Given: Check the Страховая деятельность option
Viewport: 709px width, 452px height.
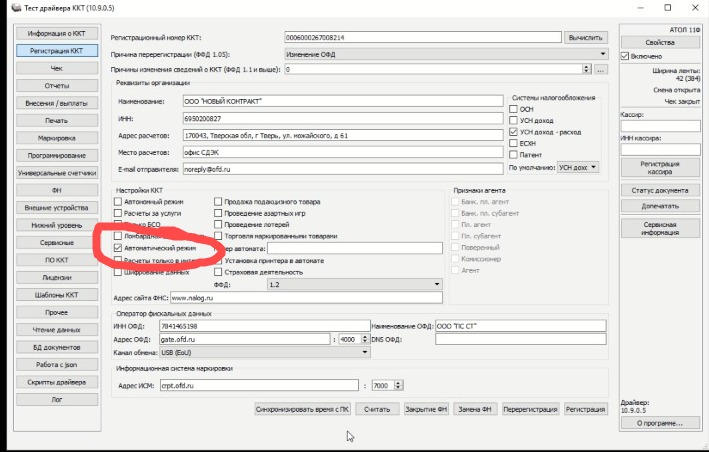Looking at the screenshot, I should coord(217,271).
